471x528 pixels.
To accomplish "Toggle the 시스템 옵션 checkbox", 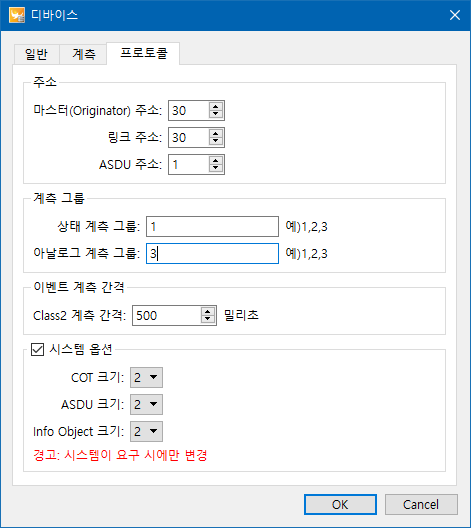I will pyautogui.click(x=37, y=350).
